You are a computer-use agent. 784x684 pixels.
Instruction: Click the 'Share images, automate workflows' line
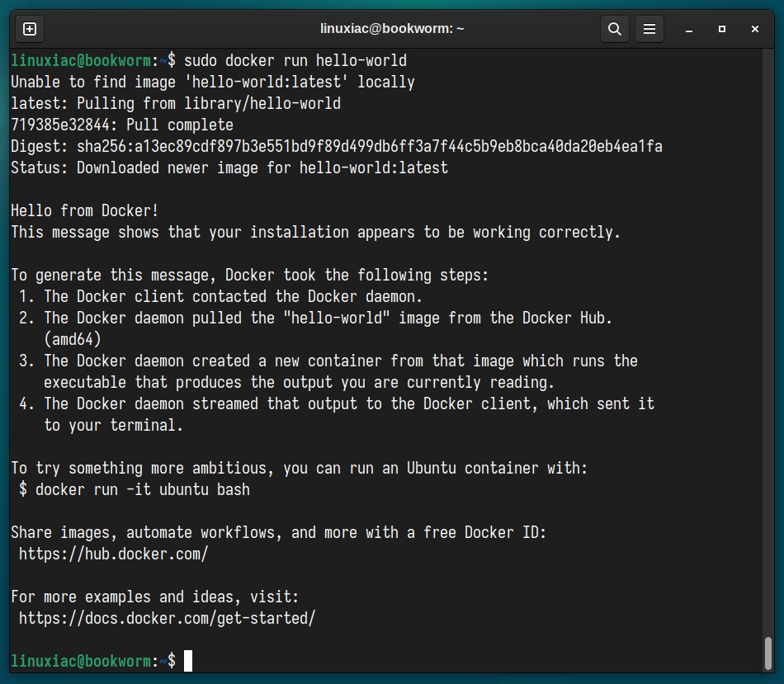pyautogui.click(x=278, y=532)
